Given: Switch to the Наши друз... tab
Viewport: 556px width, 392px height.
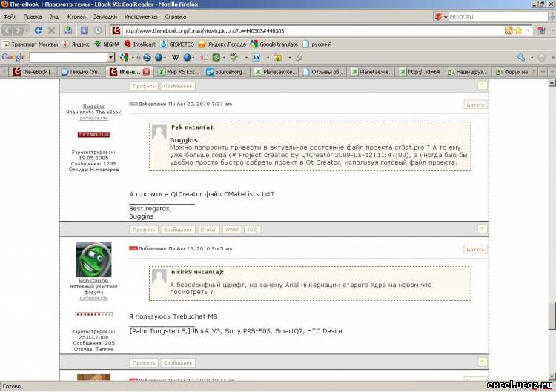Looking at the screenshot, I should (x=469, y=72).
